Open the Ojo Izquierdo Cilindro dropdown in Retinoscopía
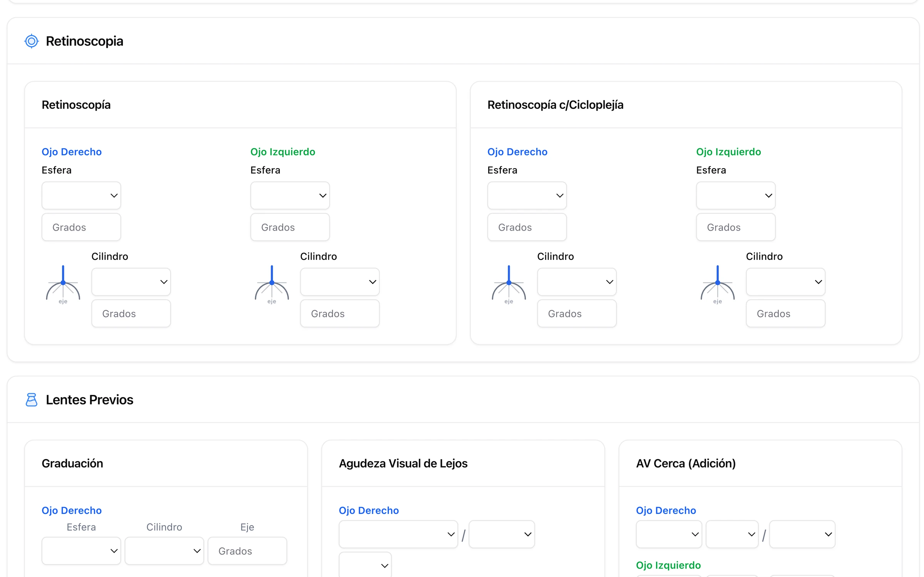Screen dimensions: 924x577 (x=340, y=282)
